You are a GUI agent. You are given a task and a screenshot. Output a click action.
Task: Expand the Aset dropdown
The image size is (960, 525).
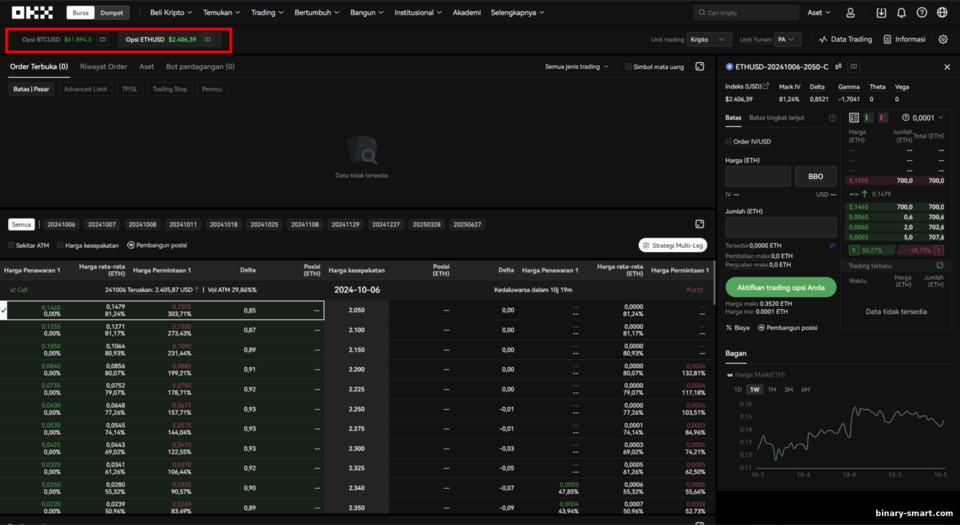point(819,12)
